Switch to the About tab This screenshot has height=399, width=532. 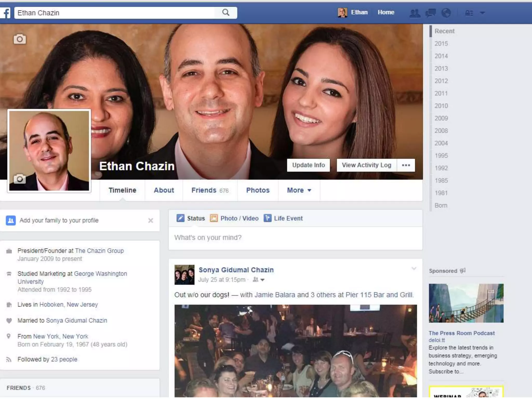coord(164,190)
